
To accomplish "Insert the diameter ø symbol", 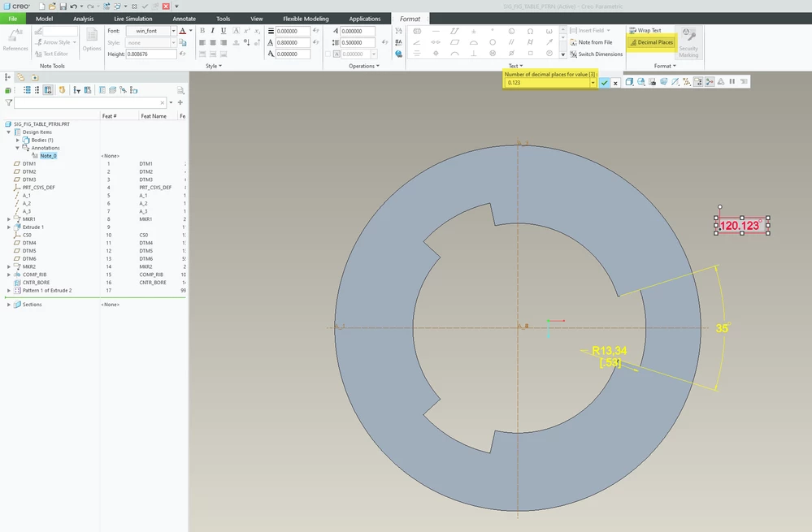I will pyautogui.click(x=511, y=54).
